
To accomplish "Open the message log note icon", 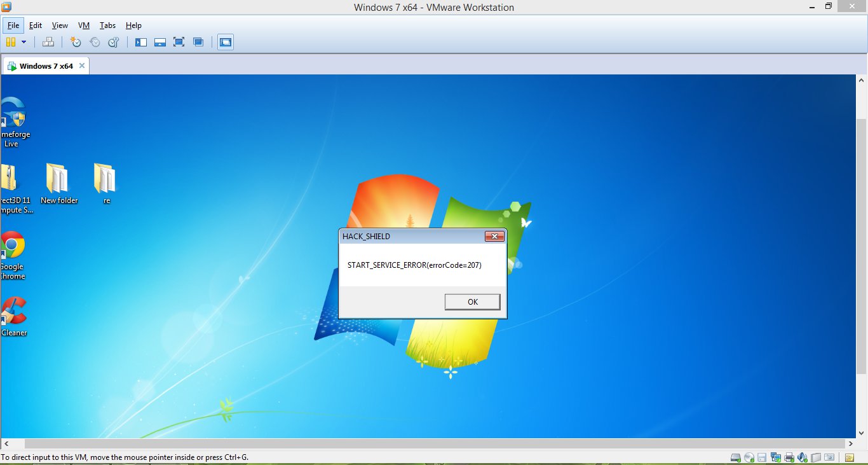I will pyautogui.click(x=850, y=458).
